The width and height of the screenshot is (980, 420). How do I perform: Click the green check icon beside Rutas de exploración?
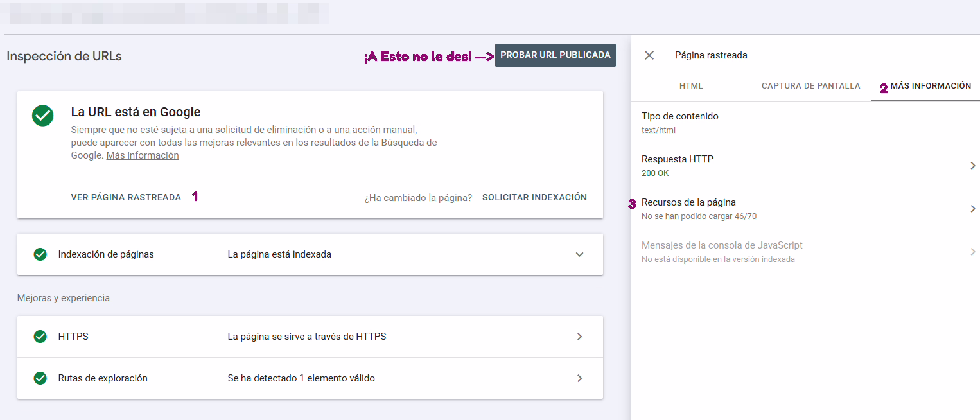(40, 378)
